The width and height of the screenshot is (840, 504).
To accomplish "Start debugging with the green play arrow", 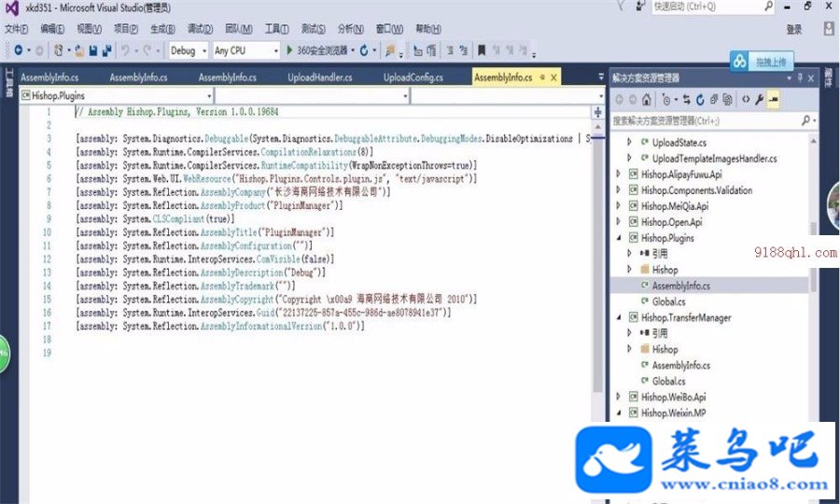I will (289, 50).
